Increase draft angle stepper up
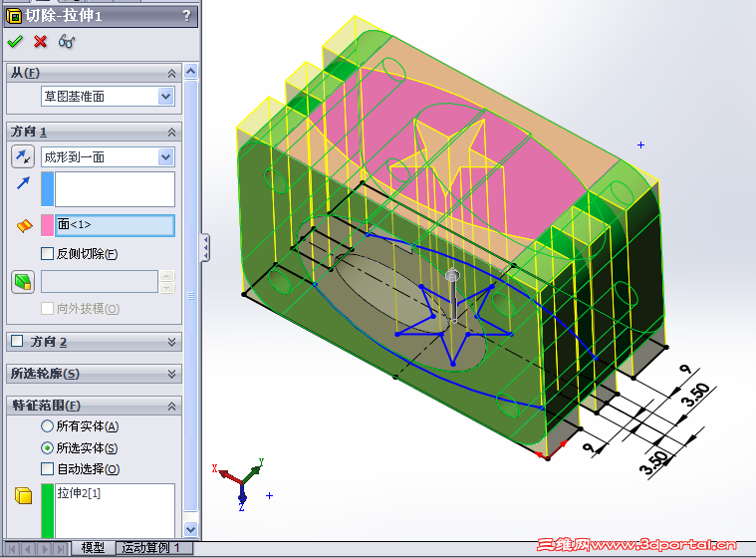The width and height of the screenshot is (756, 558). tap(166, 276)
